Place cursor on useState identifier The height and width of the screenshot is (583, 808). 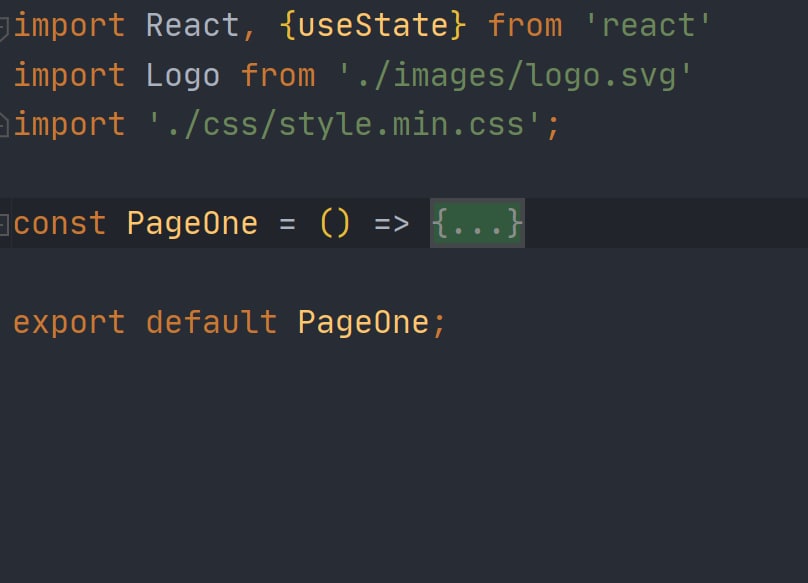click(x=373, y=26)
